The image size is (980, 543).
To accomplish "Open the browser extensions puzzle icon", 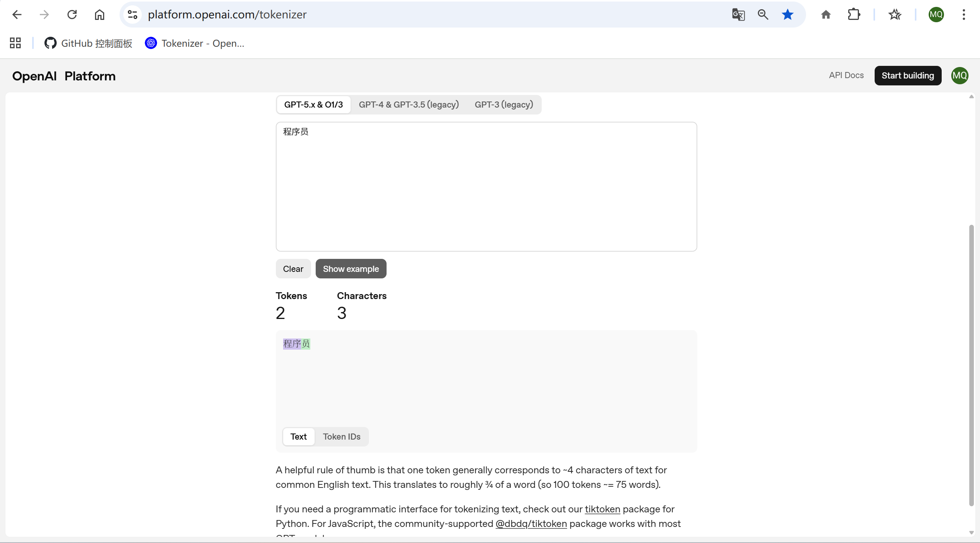I will point(854,15).
